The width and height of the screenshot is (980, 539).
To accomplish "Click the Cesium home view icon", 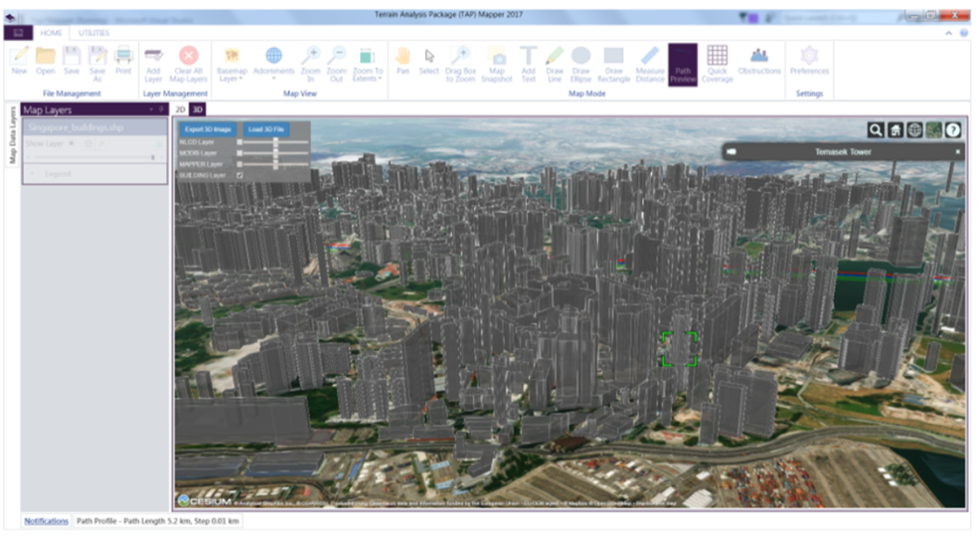I will (895, 130).
